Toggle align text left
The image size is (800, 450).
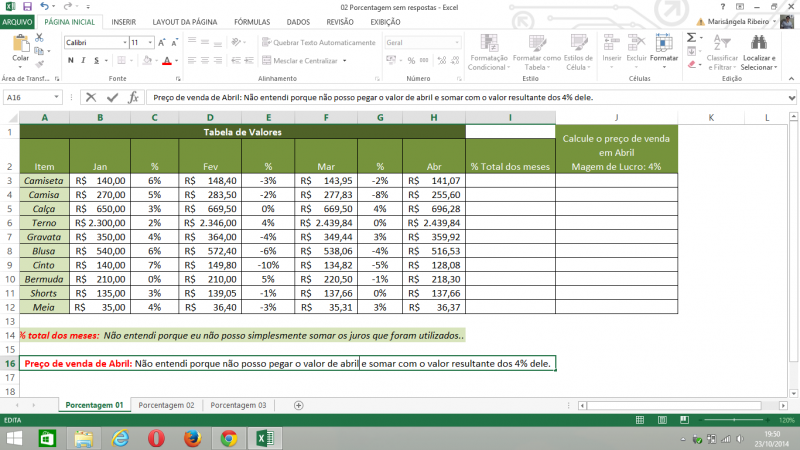[192, 60]
